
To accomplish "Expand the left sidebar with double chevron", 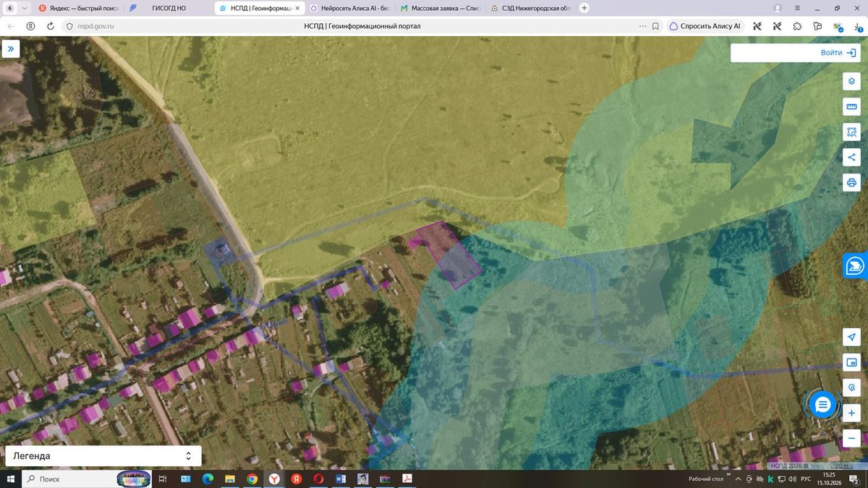I will tap(11, 48).
